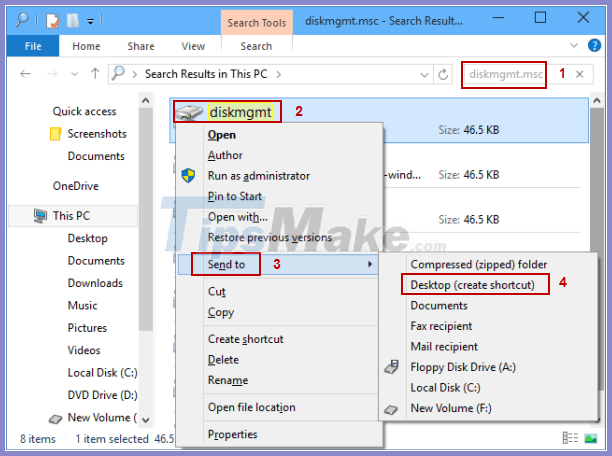612x456 pixels.
Task: Open the recent locations dropdown arrow
Action: coord(74,74)
